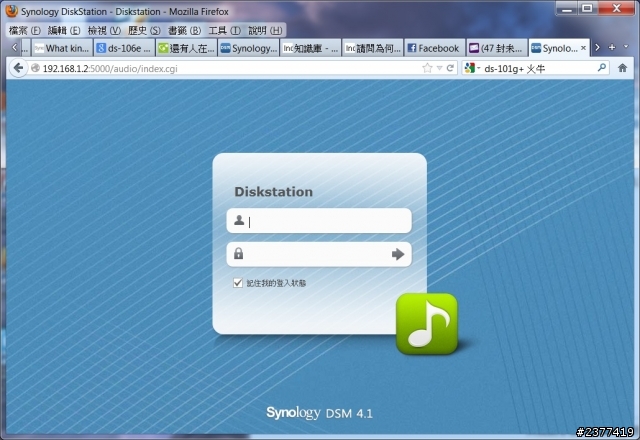Open the 檢視 (V) menu
Viewport: 640px width, 440px height.
coord(104,31)
